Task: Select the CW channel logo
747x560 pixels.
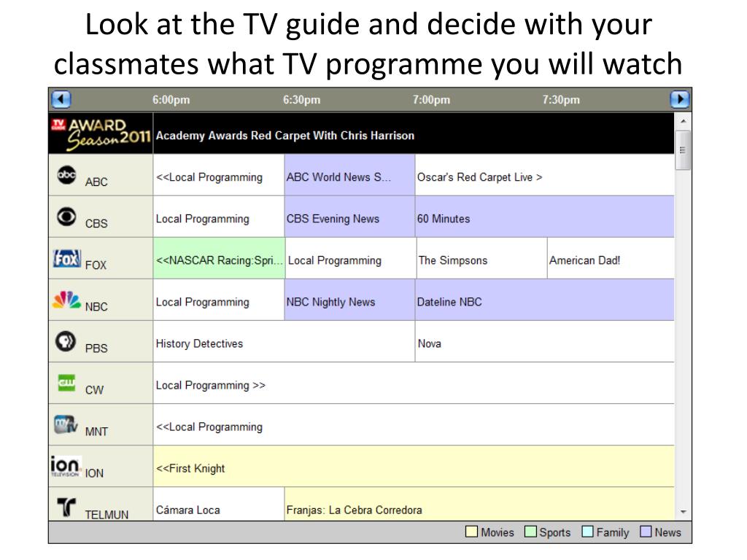Action: (66, 383)
